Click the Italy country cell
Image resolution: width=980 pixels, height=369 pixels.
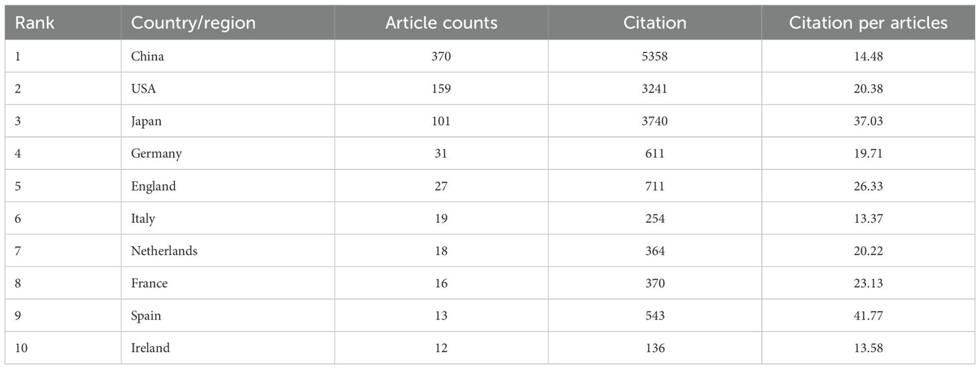143,219
